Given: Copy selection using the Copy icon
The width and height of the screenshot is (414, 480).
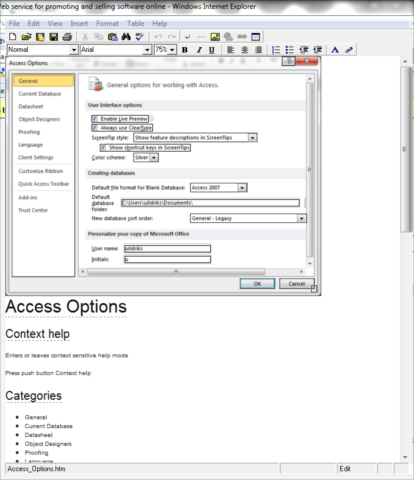Looking at the screenshot, I should (x=99, y=37).
